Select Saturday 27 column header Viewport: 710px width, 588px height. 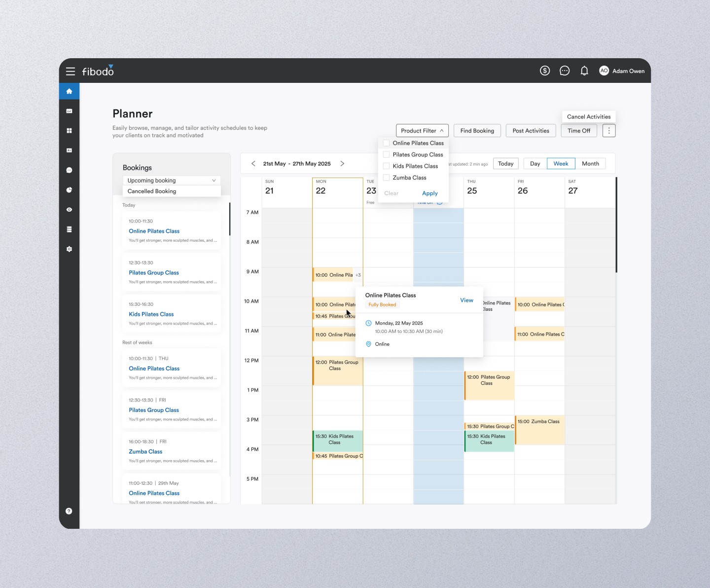pyautogui.click(x=590, y=192)
